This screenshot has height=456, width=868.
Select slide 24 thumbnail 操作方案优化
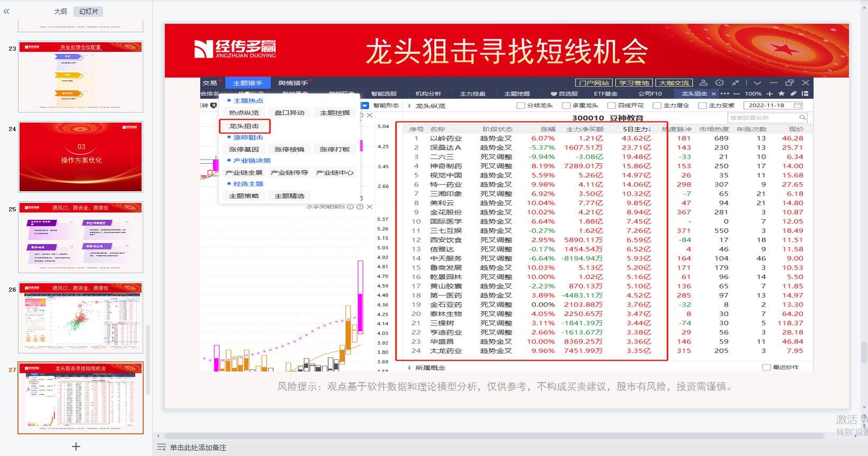pos(80,157)
